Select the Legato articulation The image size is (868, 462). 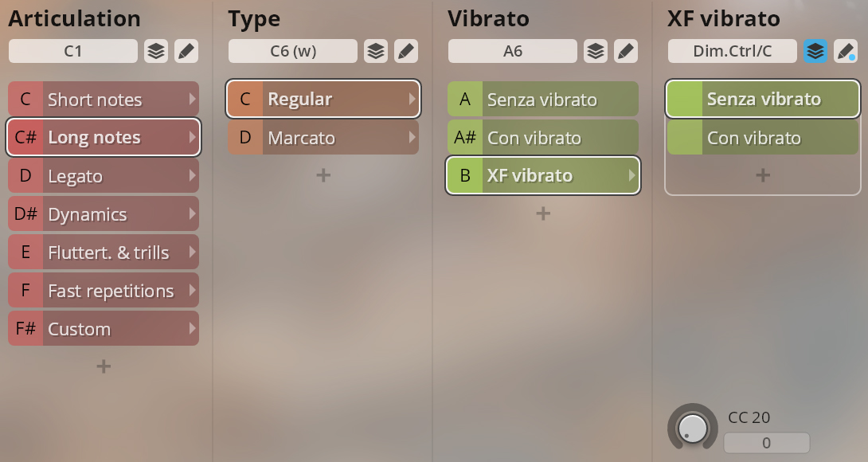click(104, 175)
